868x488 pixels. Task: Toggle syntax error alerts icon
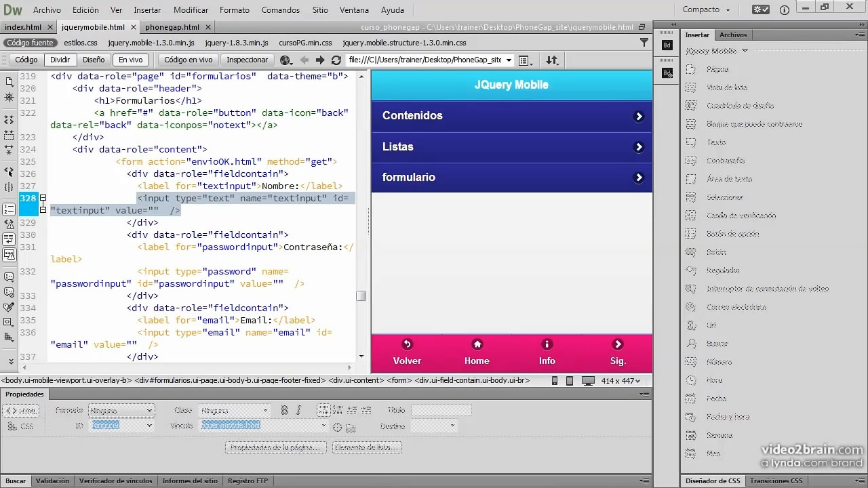(9, 255)
